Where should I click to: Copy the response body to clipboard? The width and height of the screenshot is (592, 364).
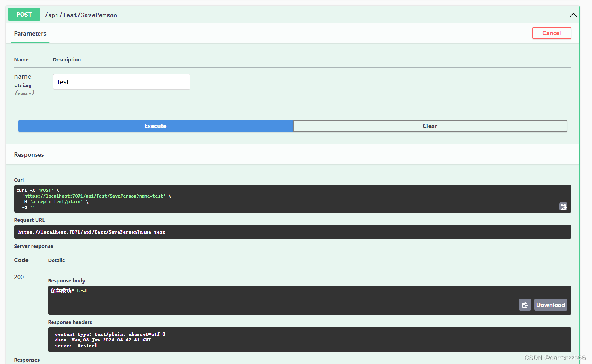point(524,305)
